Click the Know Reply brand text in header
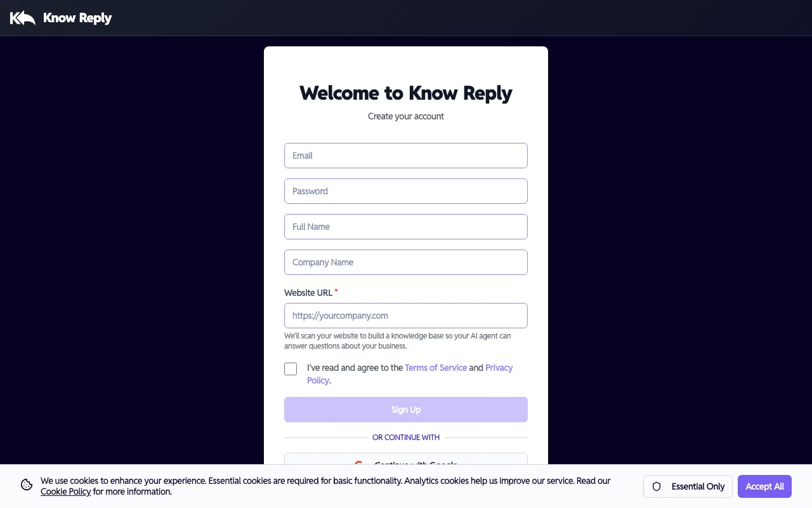812x508 pixels. pyautogui.click(x=77, y=18)
